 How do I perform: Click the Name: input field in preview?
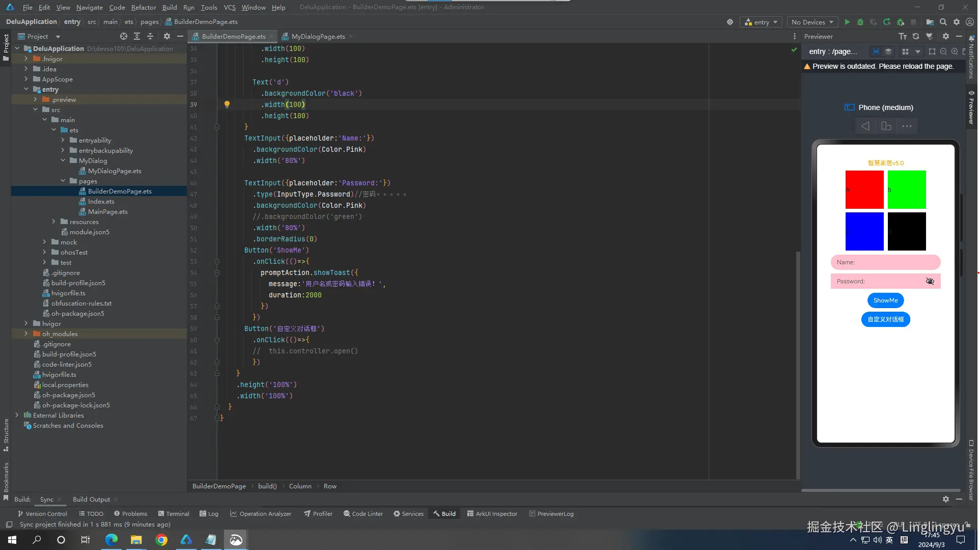[x=885, y=262]
